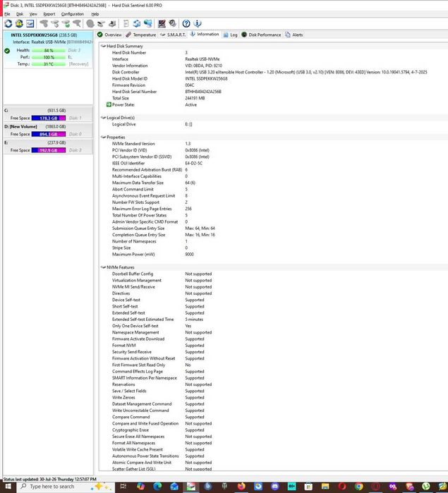The width and height of the screenshot is (448, 493).
Task: Switch to the Overview tab
Action: click(109, 35)
